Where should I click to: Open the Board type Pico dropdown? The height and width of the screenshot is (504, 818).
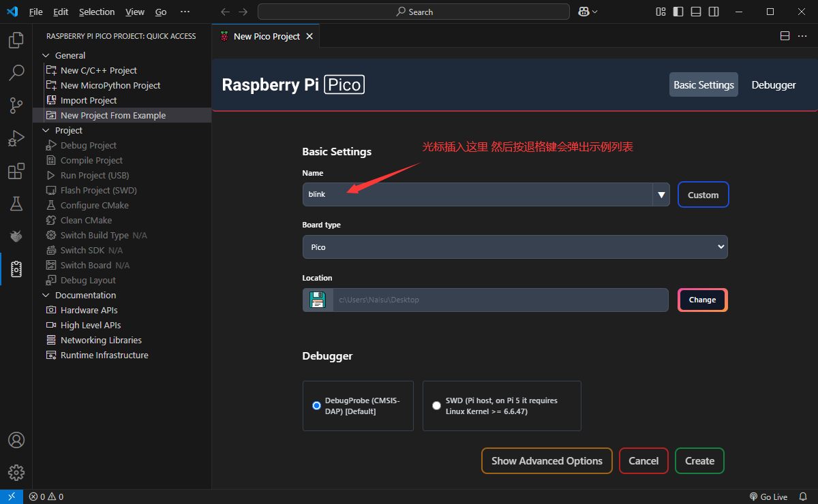pyautogui.click(x=515, y=247)
